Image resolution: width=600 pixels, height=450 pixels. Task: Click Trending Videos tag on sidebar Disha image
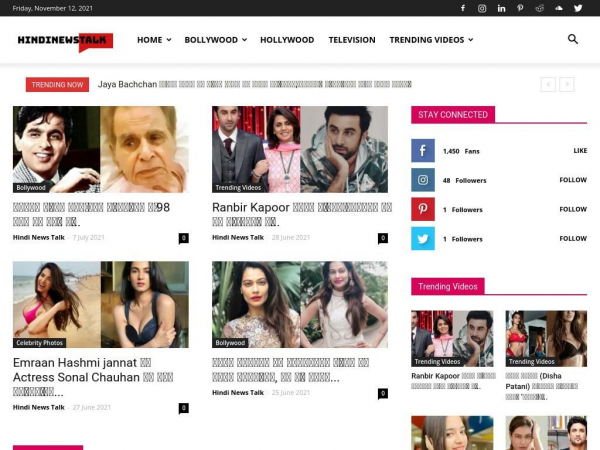[x=532, y=362]
